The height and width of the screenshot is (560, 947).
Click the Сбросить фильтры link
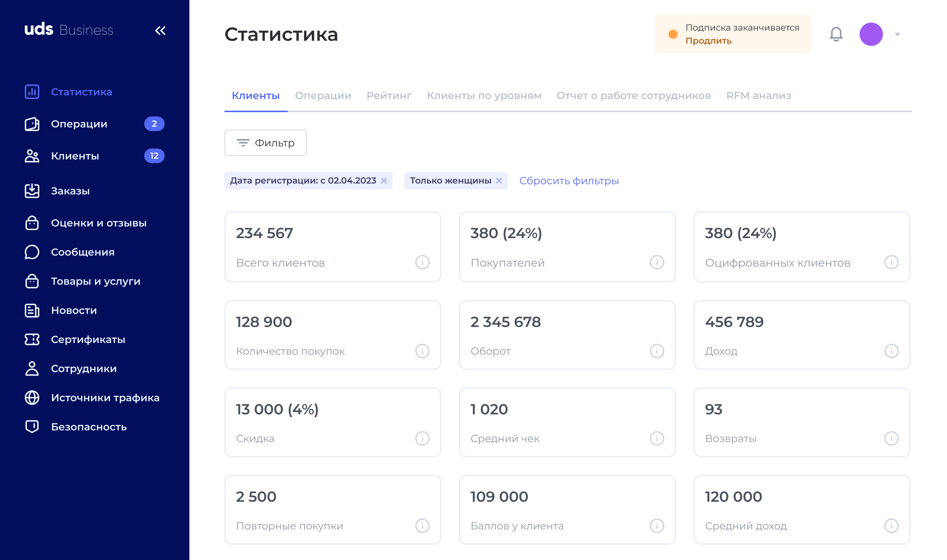click(x=569, y=181)
